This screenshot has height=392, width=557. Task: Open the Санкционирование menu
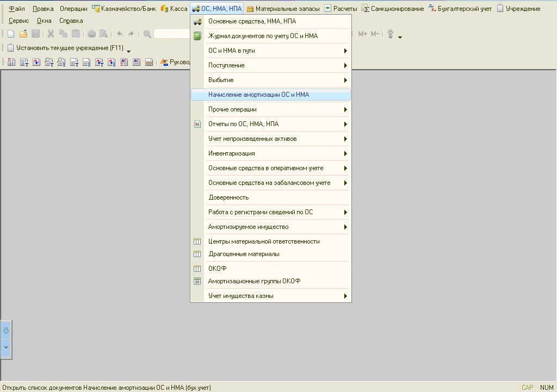tap(393, 9)
